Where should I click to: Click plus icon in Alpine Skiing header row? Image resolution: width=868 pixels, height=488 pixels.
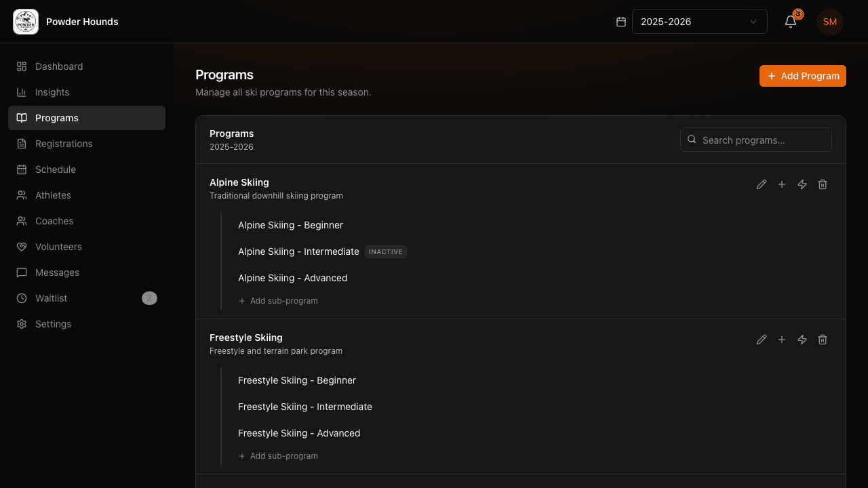[x=782, y=184]
